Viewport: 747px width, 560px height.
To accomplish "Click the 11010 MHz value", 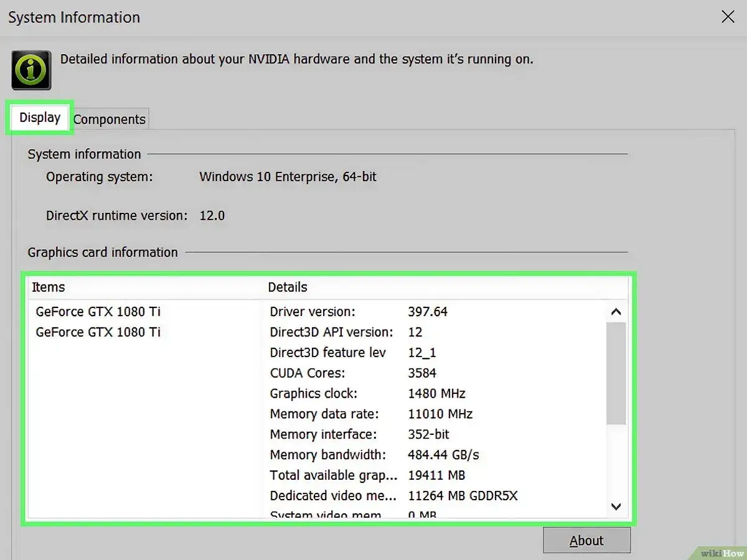I will click(x=440, y=414).
